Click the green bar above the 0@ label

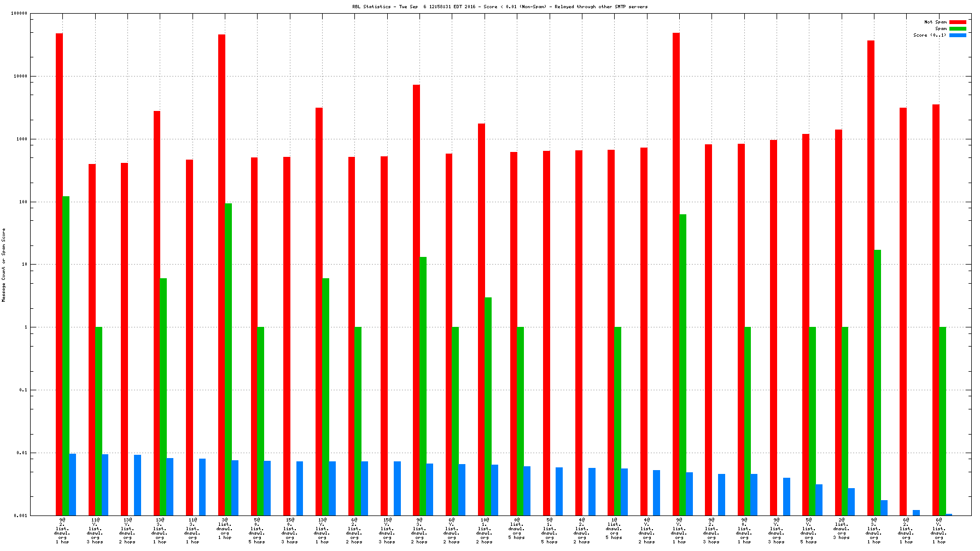pyautogui.click(x=521, y=421)
